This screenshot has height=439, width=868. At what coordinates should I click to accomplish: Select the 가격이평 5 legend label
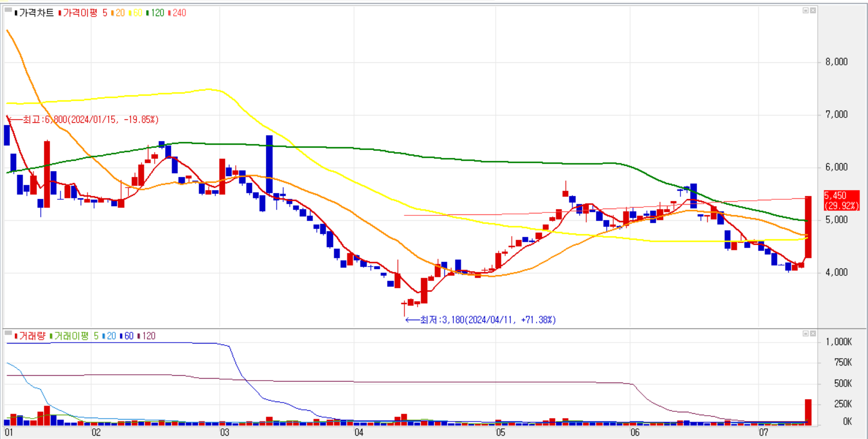(x=83, y=13)
